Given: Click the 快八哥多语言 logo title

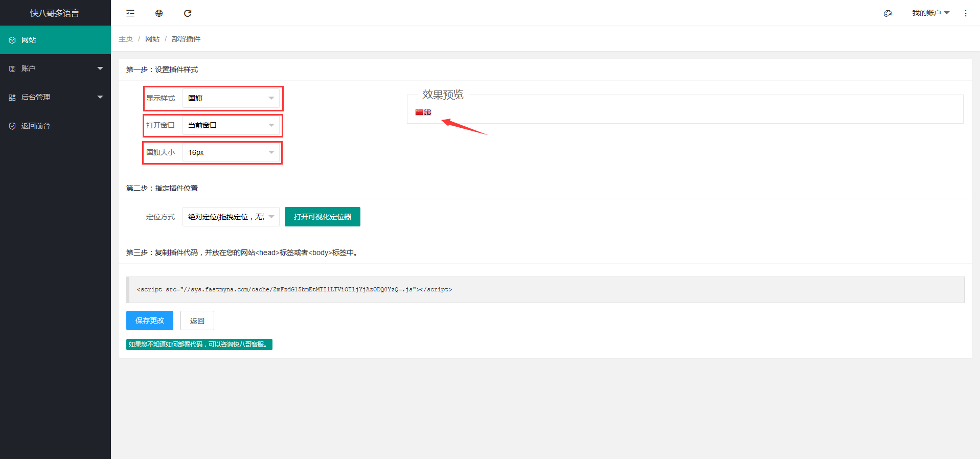Looking at the screenshot, I should coord(55,13).
